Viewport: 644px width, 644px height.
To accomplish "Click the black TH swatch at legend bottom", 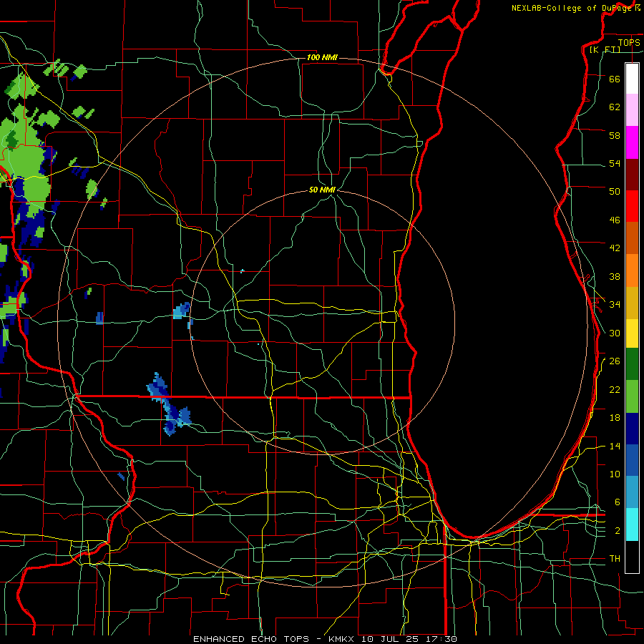I will pyautogui.click(x=632, y=557).
